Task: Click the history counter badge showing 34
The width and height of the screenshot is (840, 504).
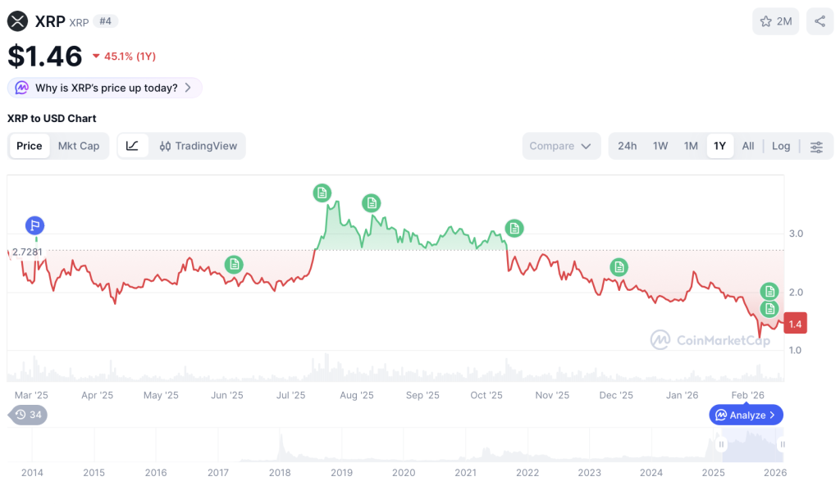Action: click(29, 415)
